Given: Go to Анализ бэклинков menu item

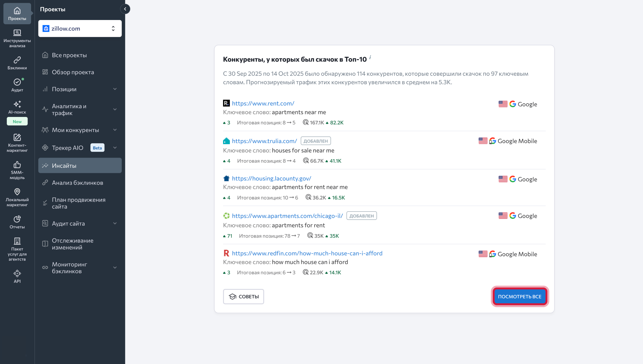Looking at the screenshot, I should pos(77,183).
